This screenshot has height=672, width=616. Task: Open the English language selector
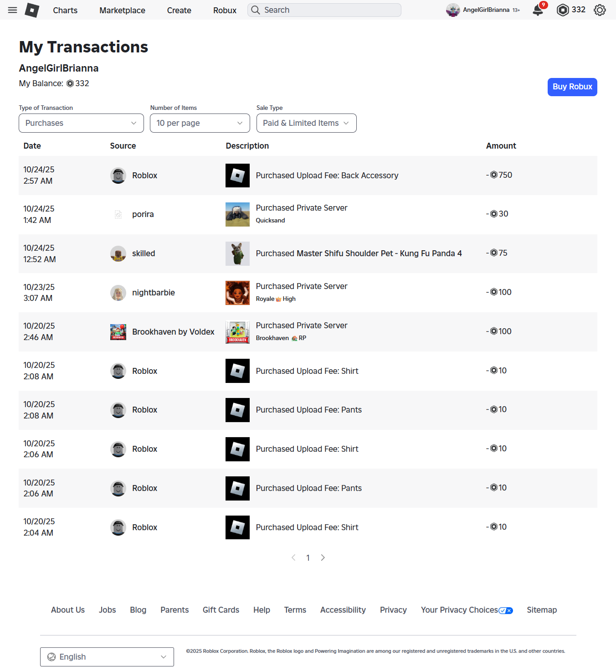coord(107,657)
